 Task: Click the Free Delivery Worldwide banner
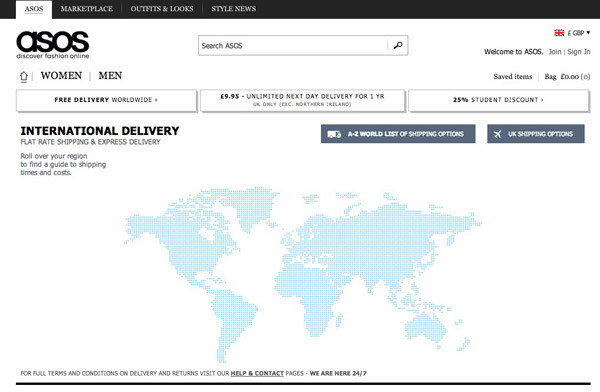(x=106, y=100)
